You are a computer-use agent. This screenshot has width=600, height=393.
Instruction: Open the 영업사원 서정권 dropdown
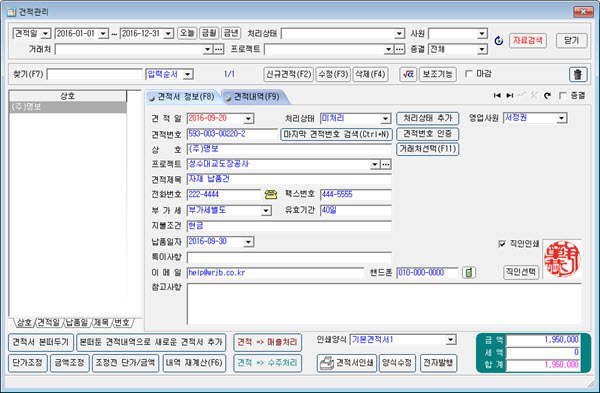[561, 118]
